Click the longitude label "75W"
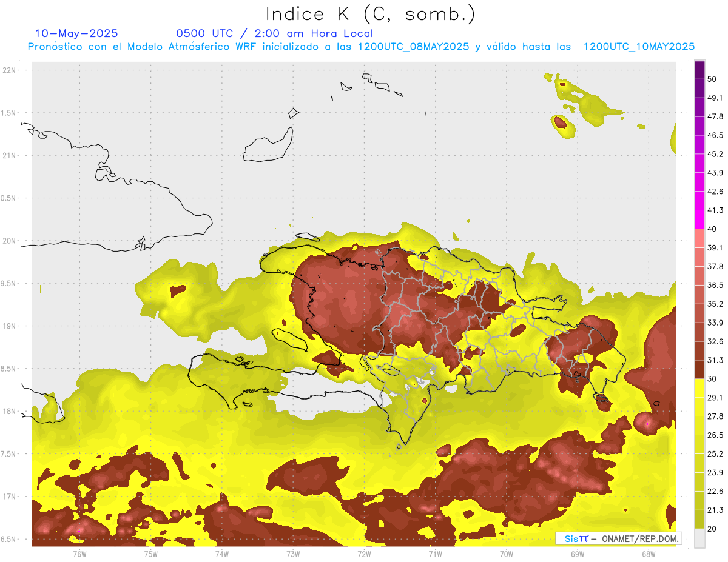 [151, 554]
